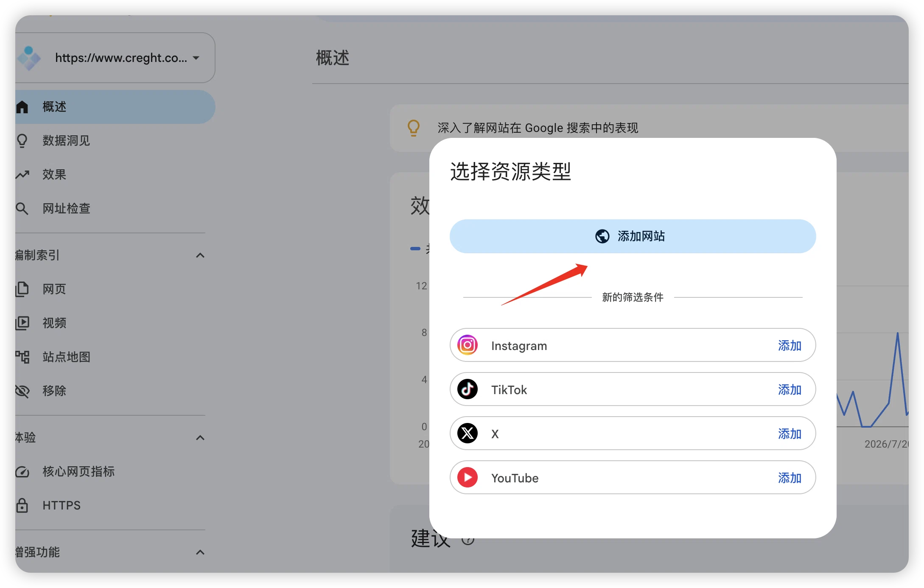The height and width of the screenshot is (588, 924).
Task: Click the TikTok logo icon
Action: (x=468, y=389)
